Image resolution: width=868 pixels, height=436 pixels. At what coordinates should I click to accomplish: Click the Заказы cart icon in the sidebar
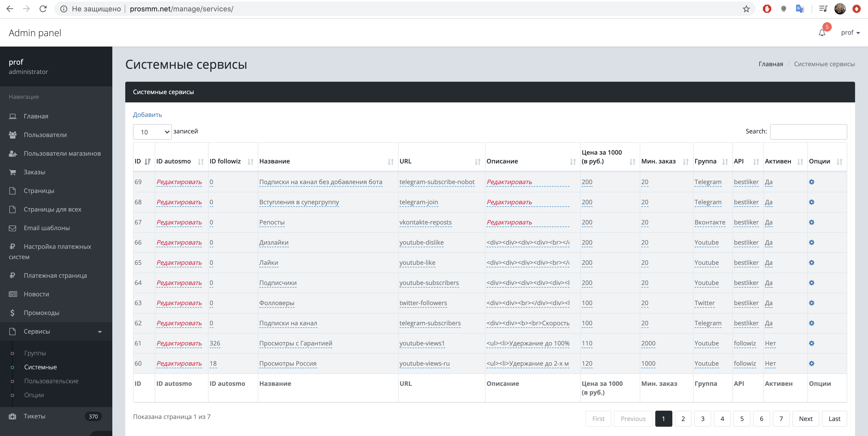tap(12, 172)
